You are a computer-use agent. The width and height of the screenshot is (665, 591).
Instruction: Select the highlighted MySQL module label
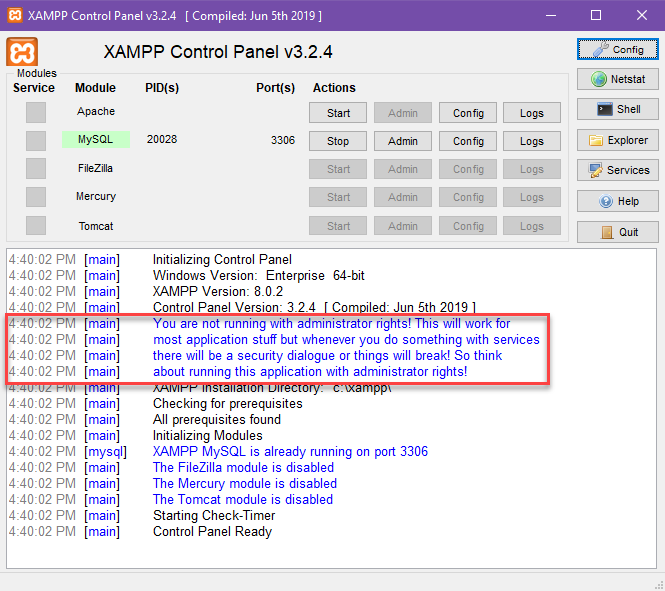coord(96,139)
